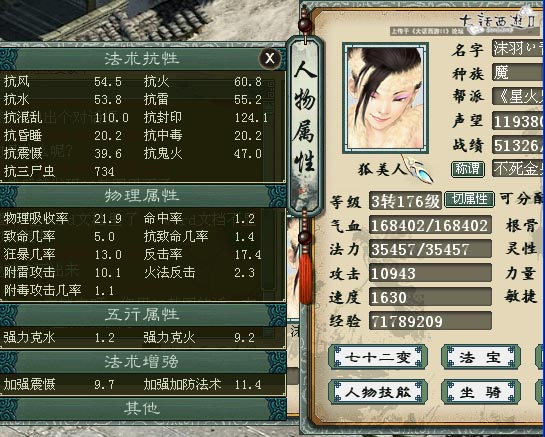Collapse the 法术抗性 section header
The image size is (545, 437).
point(143,59)
